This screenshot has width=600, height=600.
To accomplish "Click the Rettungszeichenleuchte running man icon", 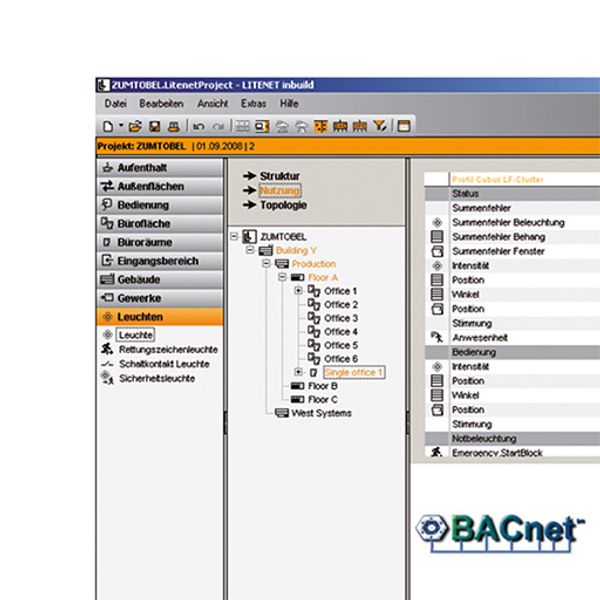I will click(107, 349).
